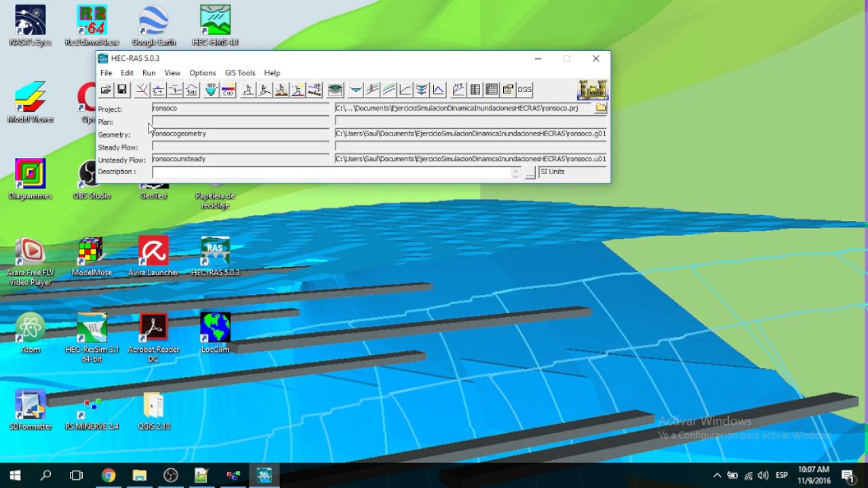Click the SI Units indicator
This screenshot has height=488, width=868.
click(x=573, y=172)
